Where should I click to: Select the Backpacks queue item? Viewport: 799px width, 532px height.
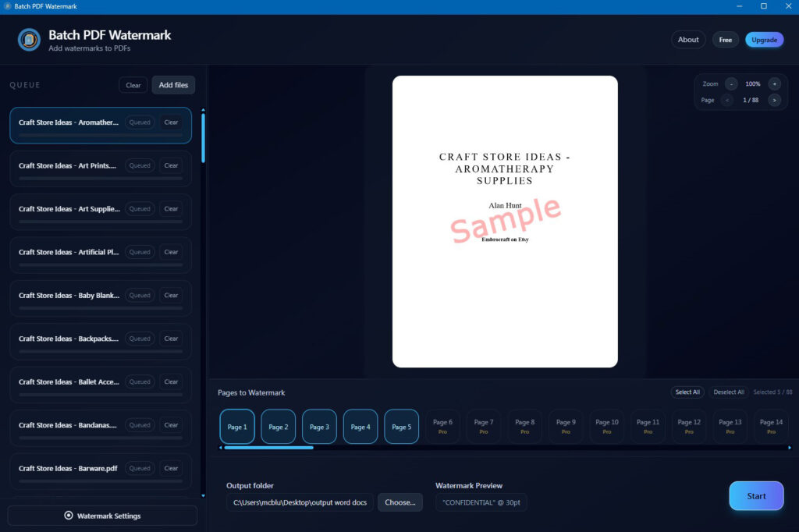pyautogui.click(x=101, y=342)
